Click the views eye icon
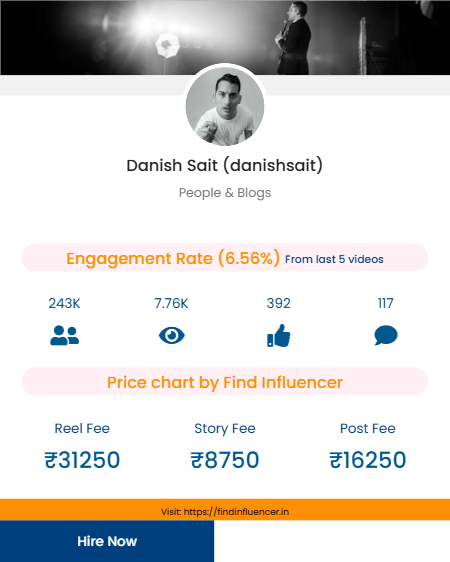The image size is (450, 562). click(x=172, y=335)
